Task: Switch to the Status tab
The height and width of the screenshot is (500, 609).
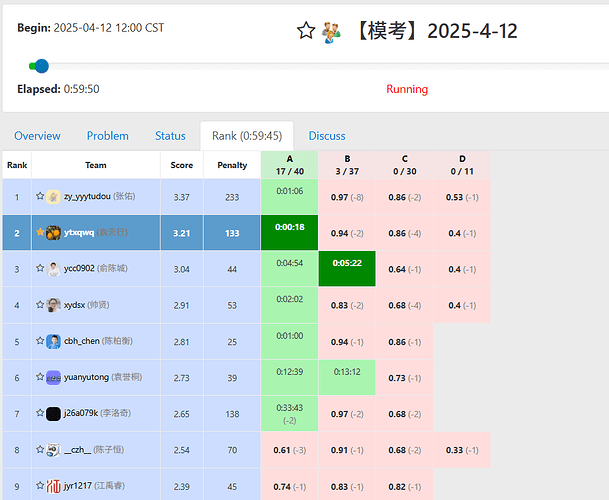Action: tap(170, 136)
